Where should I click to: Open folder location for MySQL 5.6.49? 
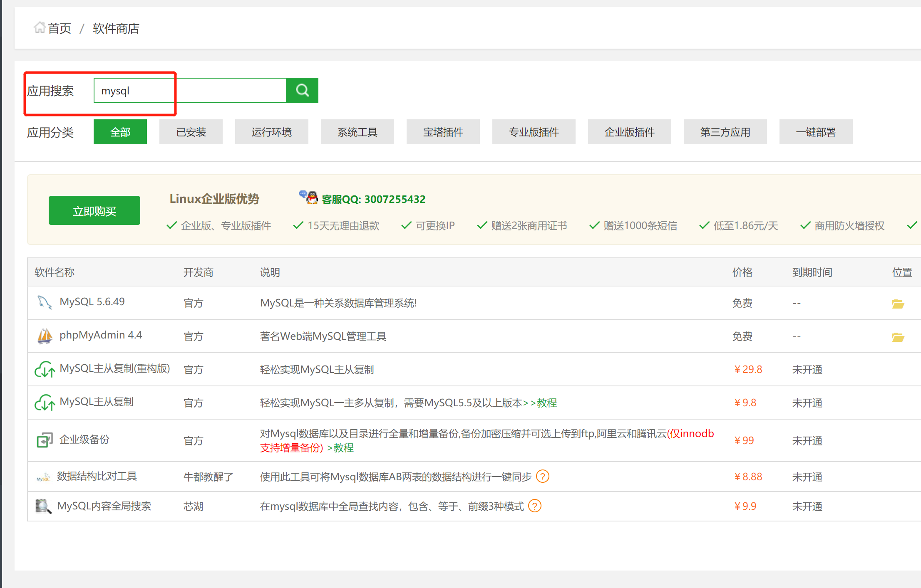tap(898, 304)
